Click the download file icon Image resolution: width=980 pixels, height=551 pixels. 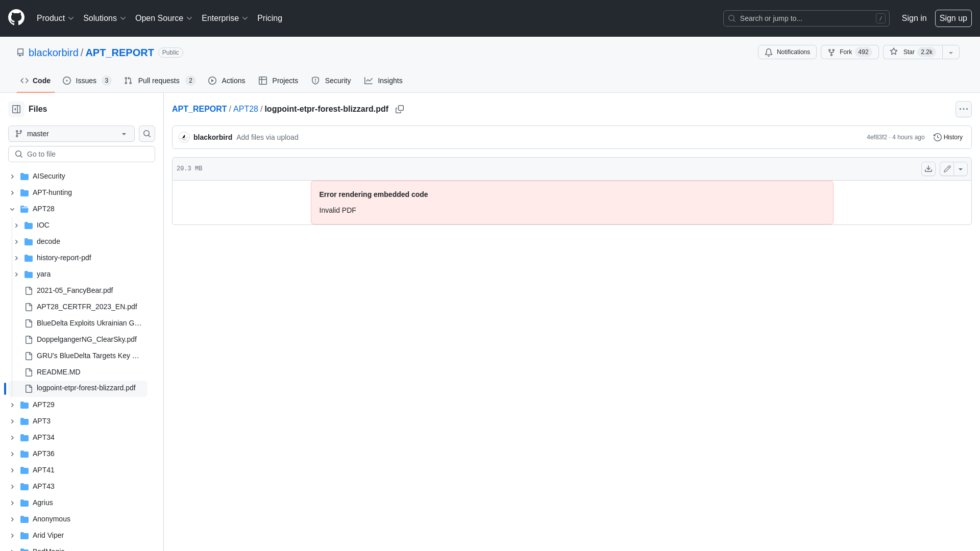click(x=928, y=168)
